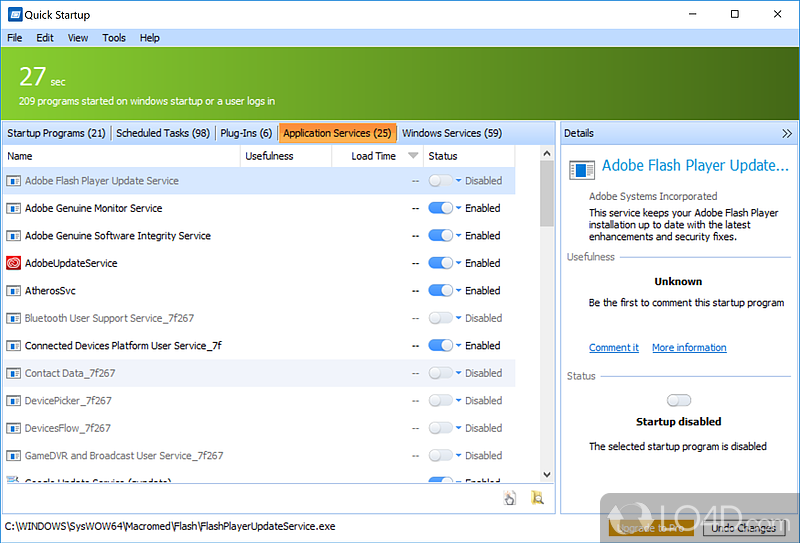The height and width of the screenshot is (543, 800).
Task: Open status dropdown arrow for Contact Data_7f267
Action: [458, 374]
